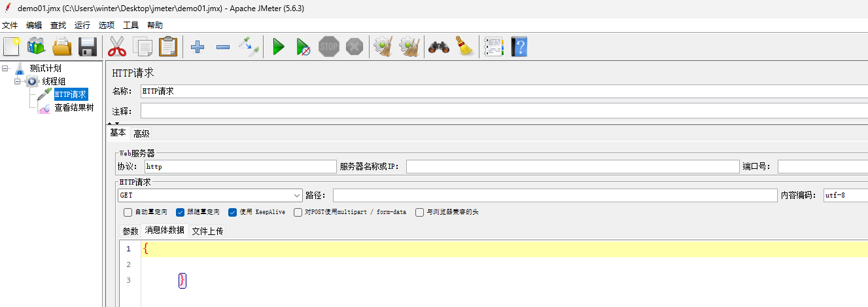This screenshot has width=868, height=307.
Task: Enable 与浏览器兼容的头 checkbox
Action: (x=420, y=212)
